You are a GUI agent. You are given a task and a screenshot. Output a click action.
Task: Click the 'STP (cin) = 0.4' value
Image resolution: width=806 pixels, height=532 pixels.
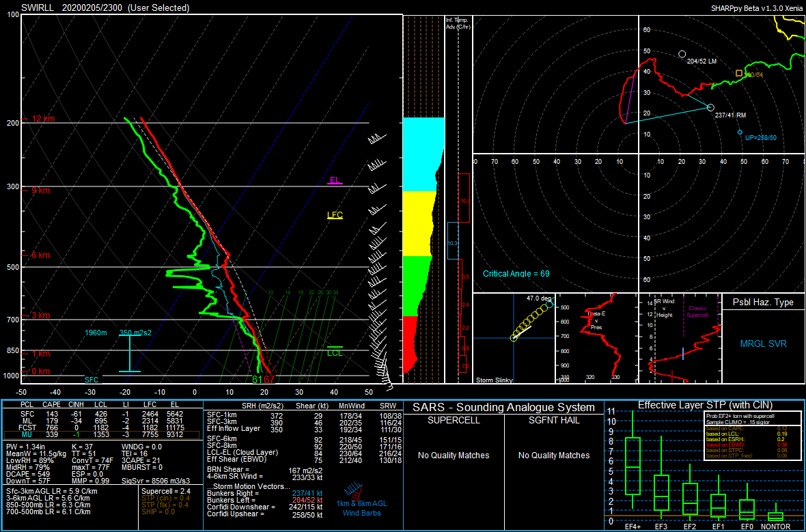pyautogui.click(x=165, y=498)
